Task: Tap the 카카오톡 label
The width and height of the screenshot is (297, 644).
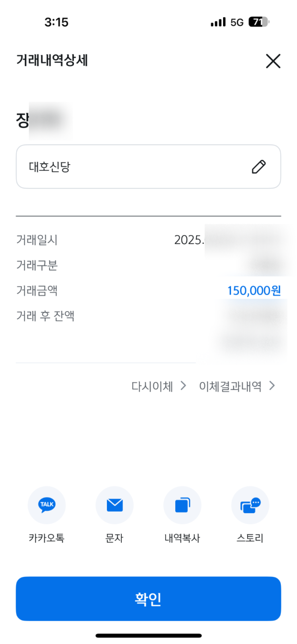Action: coord(47,538)
